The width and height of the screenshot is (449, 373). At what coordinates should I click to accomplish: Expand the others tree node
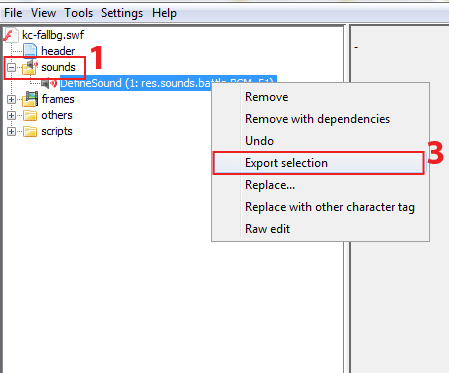[11, 115]
